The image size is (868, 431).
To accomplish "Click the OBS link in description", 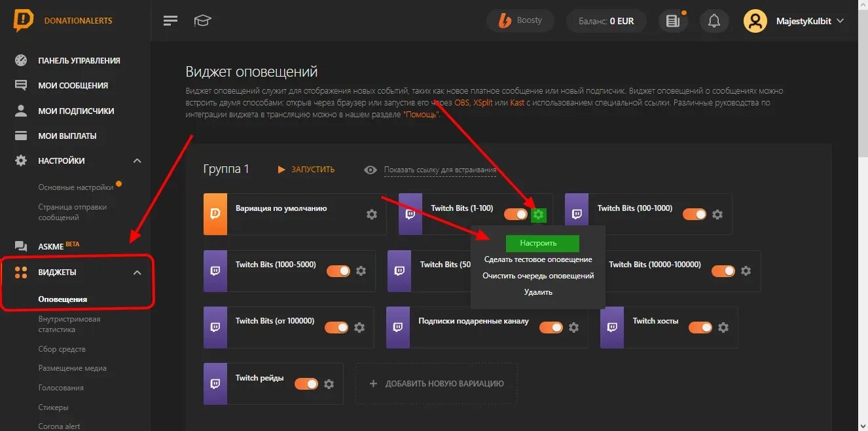I will click(x=462, y=103).
